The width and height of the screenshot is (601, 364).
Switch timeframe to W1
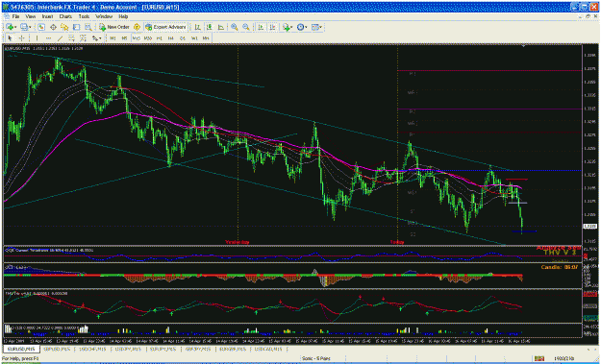[194, 38]
